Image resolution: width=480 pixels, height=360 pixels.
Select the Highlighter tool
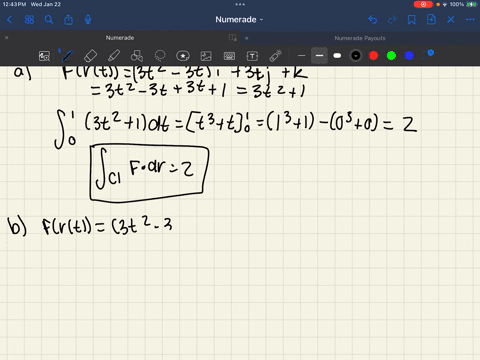click(114, 56)
